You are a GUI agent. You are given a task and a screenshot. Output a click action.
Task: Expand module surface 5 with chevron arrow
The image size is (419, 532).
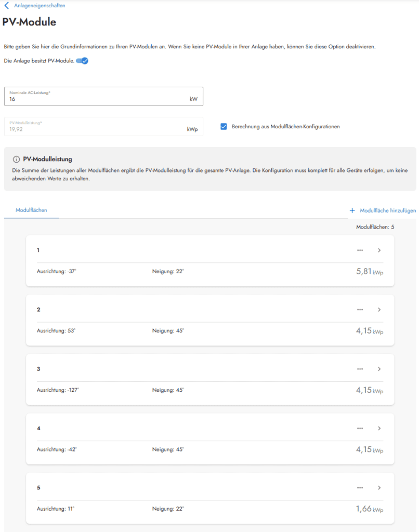pyautogui.click(x=379, y=488)
